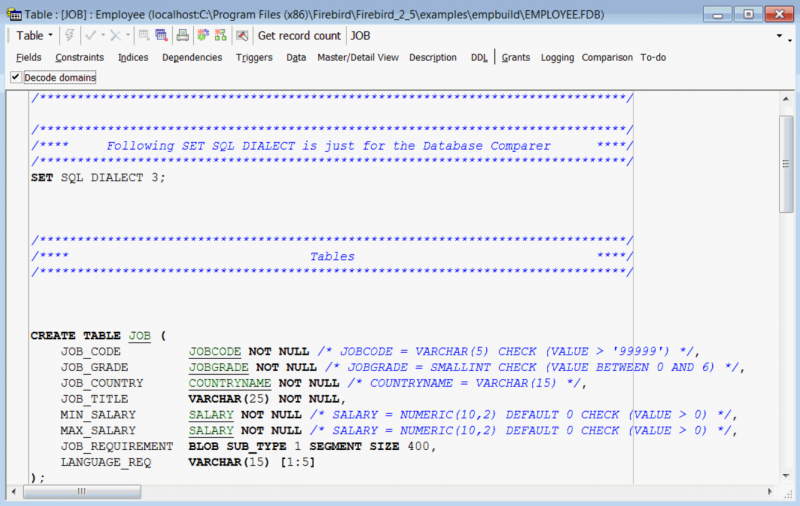The height and width of the screenshot is (506, 800).
Task: Click the rollback X icon
Action: 116,35
